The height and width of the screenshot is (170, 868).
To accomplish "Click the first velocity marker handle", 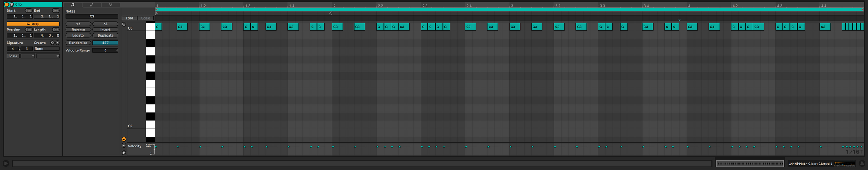I will click(x=156, y=147).
